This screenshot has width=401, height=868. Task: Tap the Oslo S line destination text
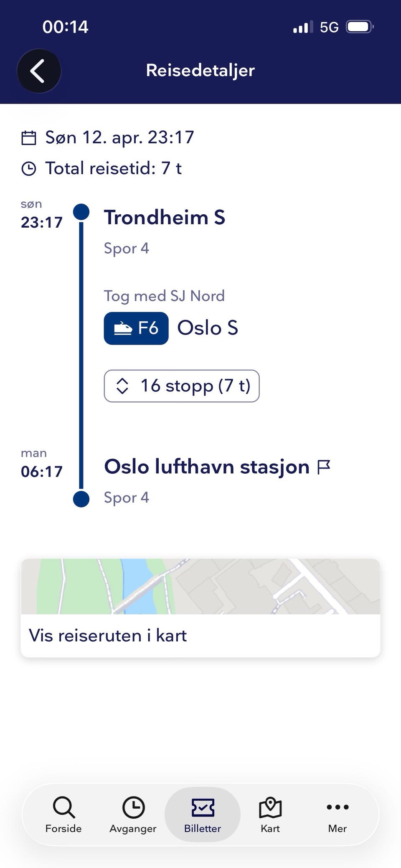point(208,328)
